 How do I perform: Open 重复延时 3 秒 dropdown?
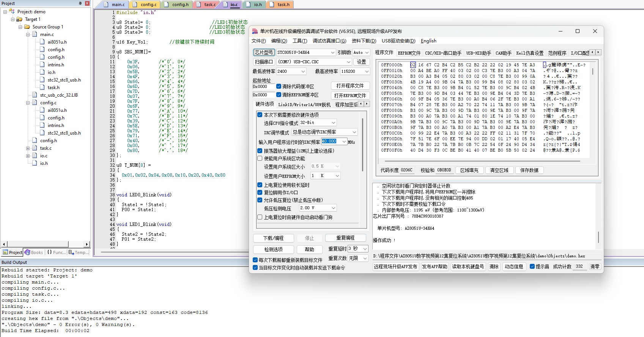pos(365,249)
